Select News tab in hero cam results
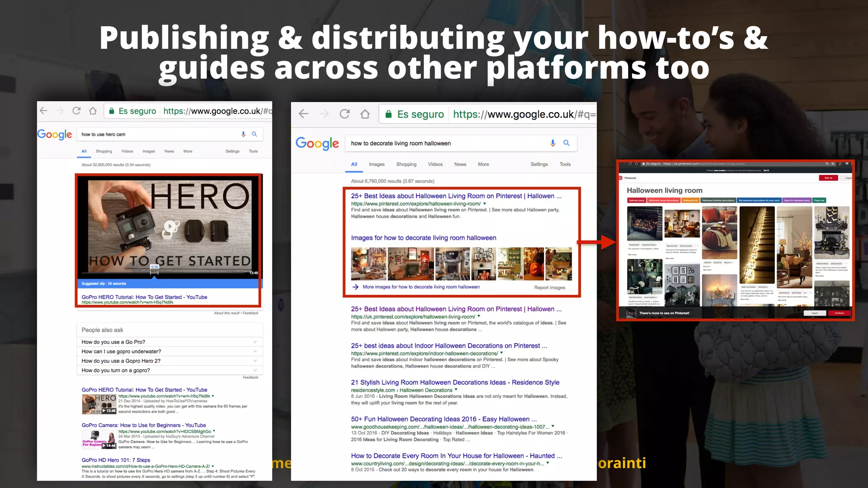The width and height of the screenshot is (868, 488). click(169, 151)
